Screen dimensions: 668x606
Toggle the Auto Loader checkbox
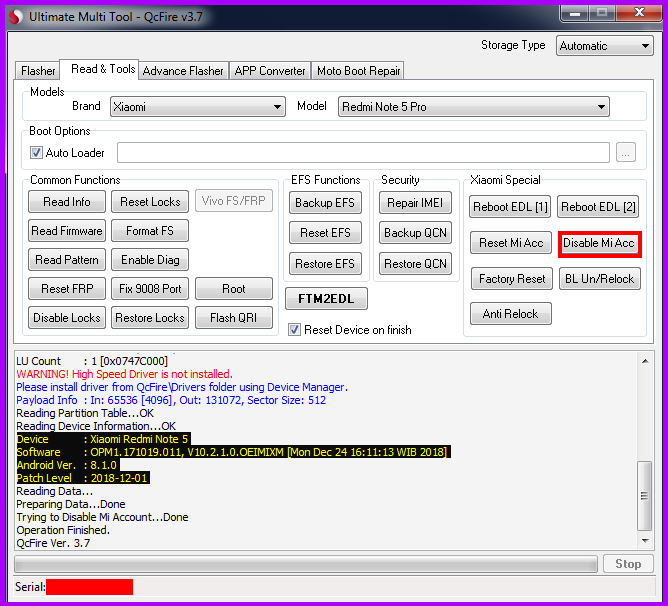point(36,153)
